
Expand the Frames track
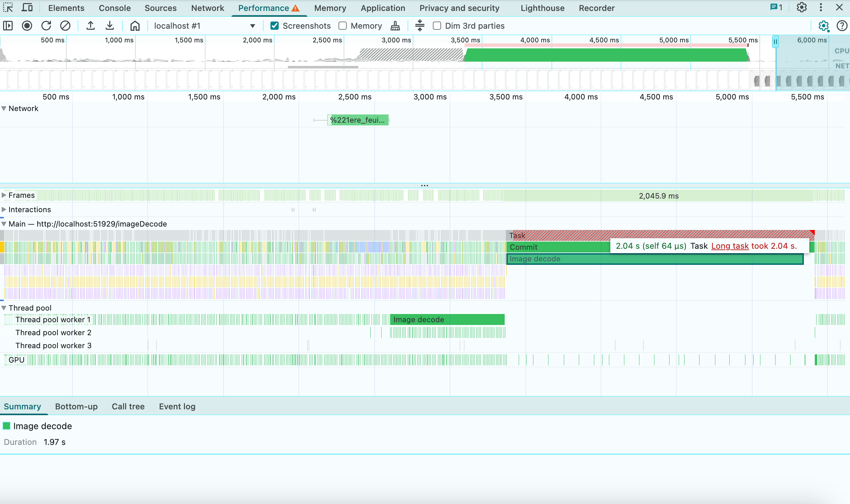click(x=4, y=195)
